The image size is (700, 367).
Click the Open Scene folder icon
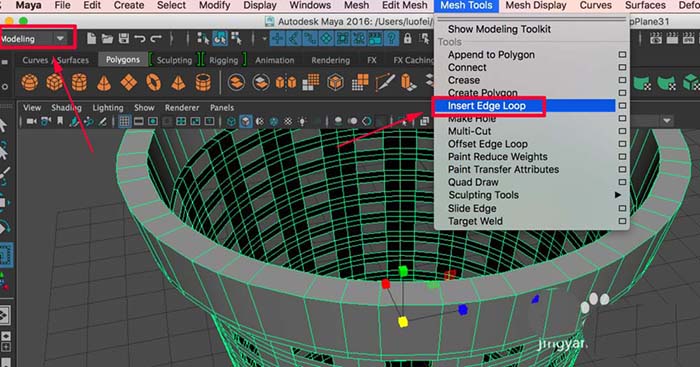[x=107, y=39]
